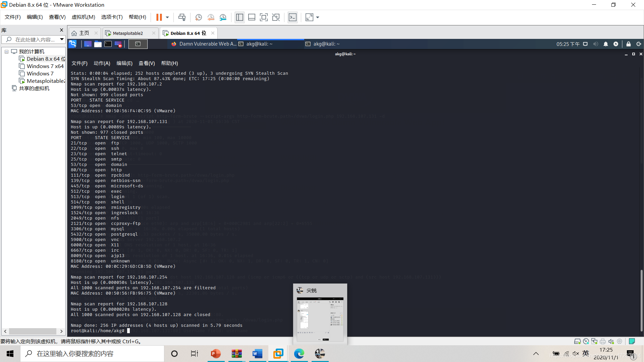Switch to the Metasploitable2 tab
The width and height of the screenshot is (644, 362).
coord(128,33)
